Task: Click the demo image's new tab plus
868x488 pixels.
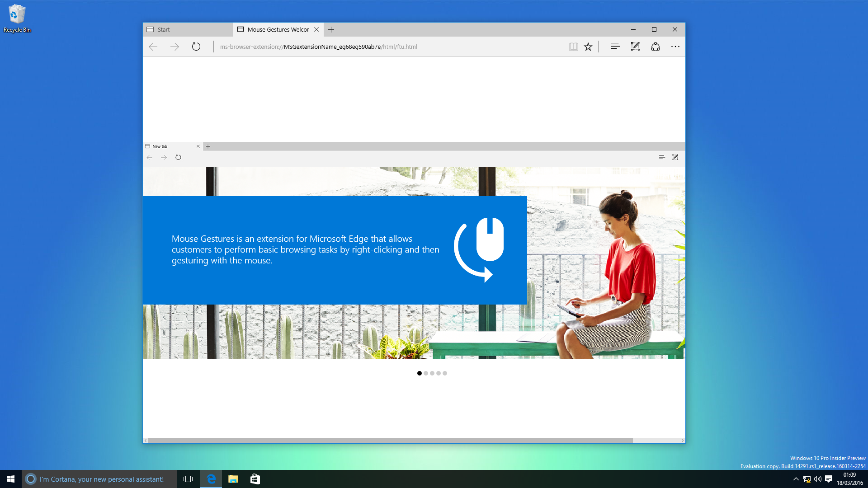Action: pyautogui.click(x=208, y=146)
